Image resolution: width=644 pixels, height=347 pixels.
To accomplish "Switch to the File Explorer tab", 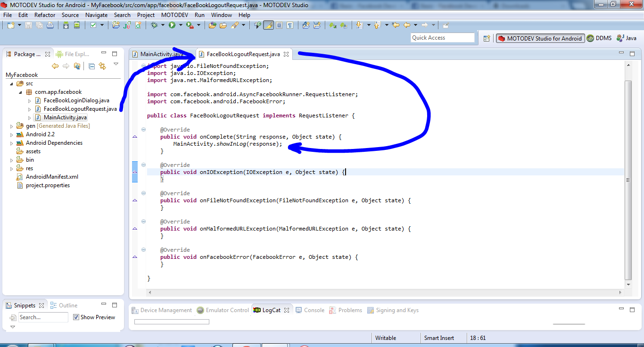I will 73,54.
